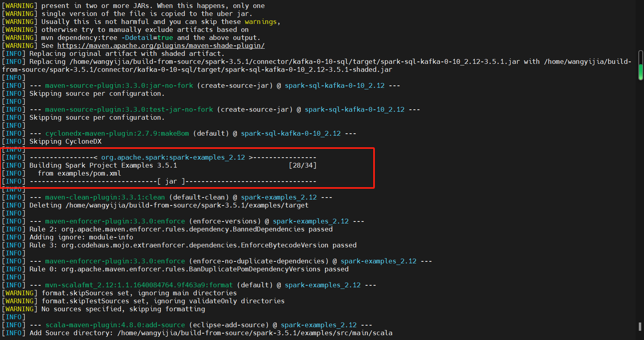Click the 'BannedDependencies passed' Rule 2 line
Screen dimensions: 644x340
181,229
